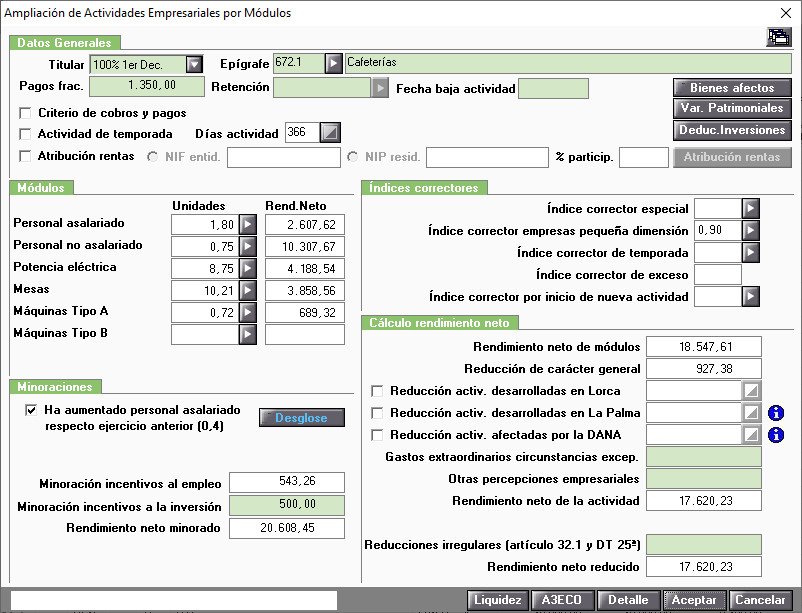Image resolution: width=802 pixels, height=613 pixels.
Task: Click the Minoraciones section header
Action: tap(55, 386)
